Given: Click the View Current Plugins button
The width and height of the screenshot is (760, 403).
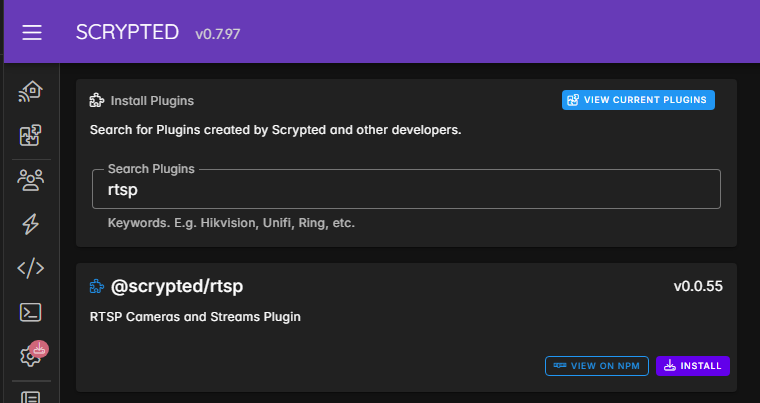Looking at the screenshot, I should [639, 100].
